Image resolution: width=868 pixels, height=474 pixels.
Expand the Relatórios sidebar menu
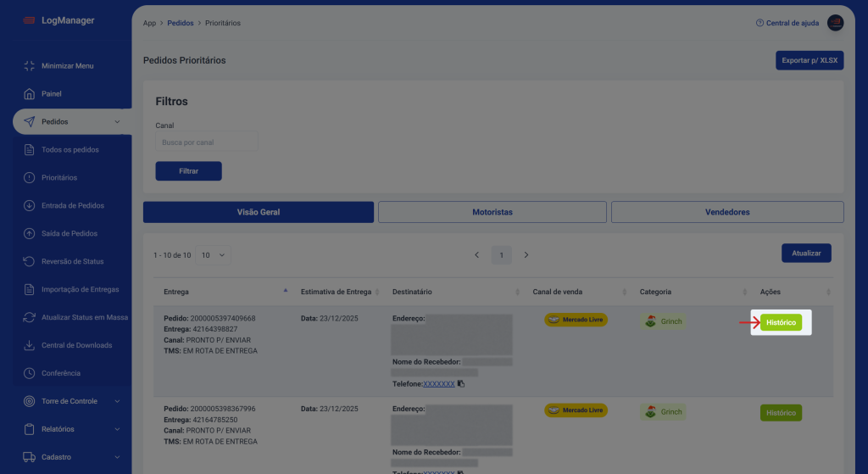pos(117,429)
